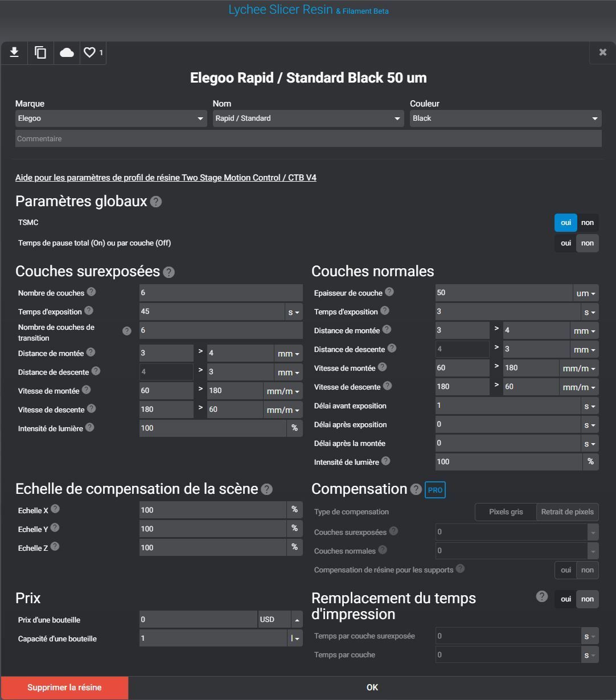Select Retrait de pixels compensation type

568,512
